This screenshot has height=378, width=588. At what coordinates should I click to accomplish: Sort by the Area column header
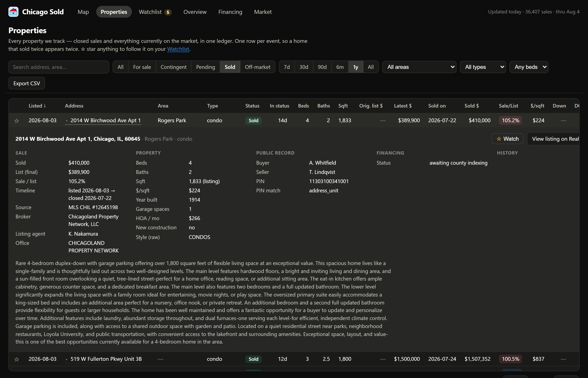[163, 106]
